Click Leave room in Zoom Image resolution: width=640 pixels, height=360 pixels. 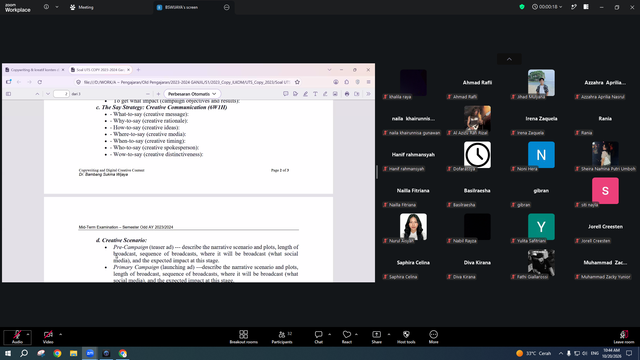[624, 337]
